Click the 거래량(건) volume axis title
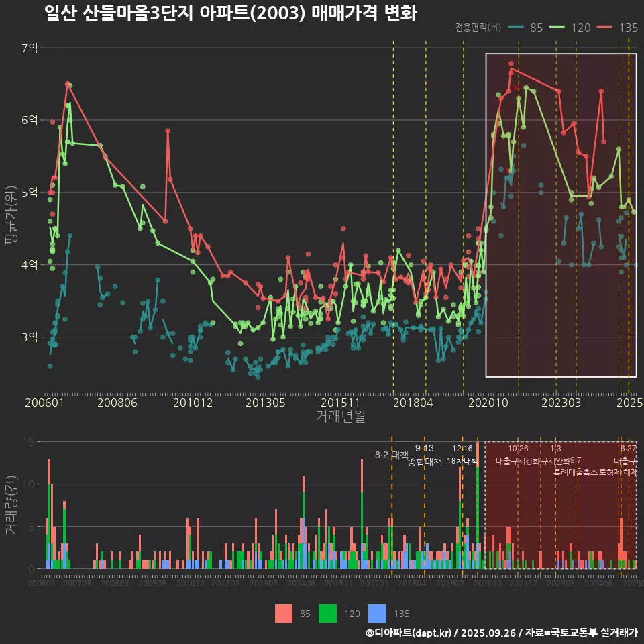The height and width of the screenshot is (644, 644). point(11,504)
